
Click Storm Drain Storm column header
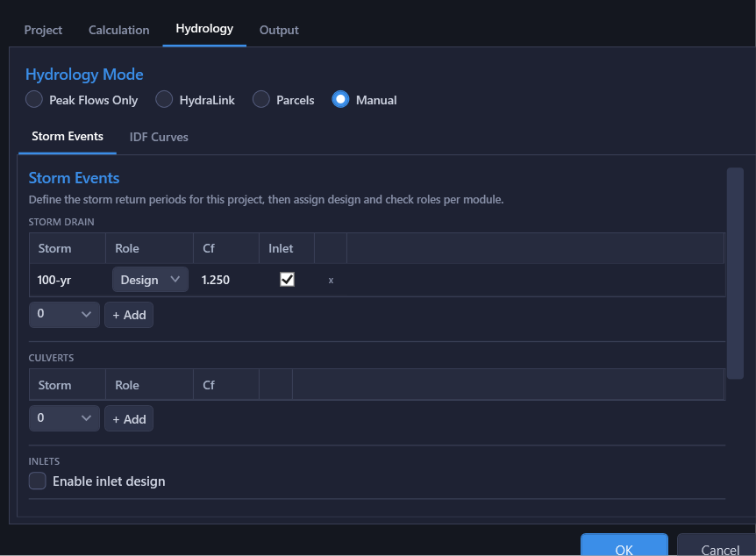(x=68, y=248)
